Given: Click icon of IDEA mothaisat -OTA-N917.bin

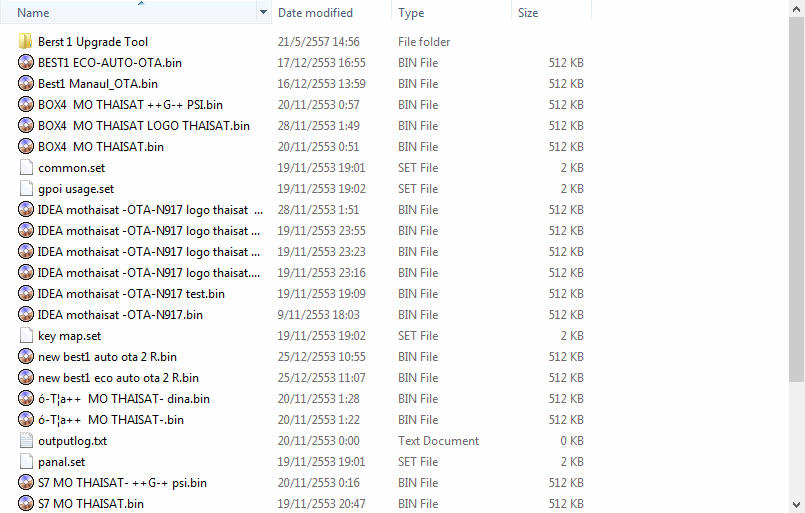Looking at the screenshot, I should (26, 315).
